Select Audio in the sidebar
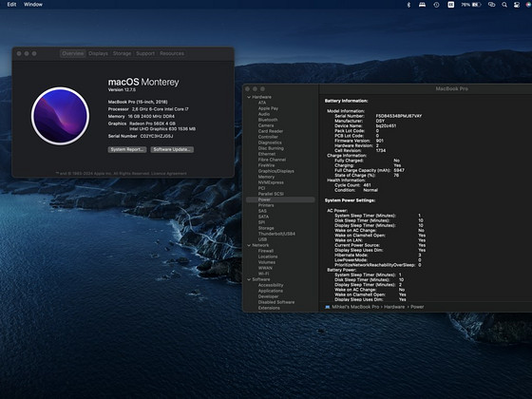 pos(264,114)
